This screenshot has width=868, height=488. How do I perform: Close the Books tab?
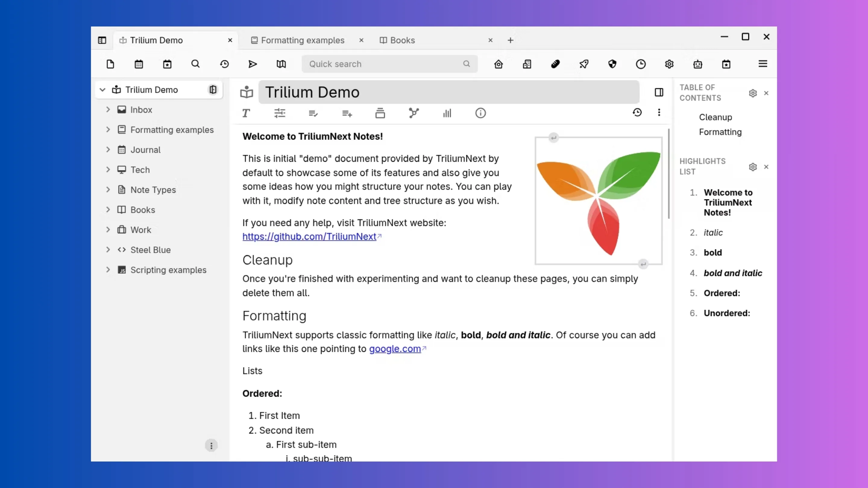490,40
